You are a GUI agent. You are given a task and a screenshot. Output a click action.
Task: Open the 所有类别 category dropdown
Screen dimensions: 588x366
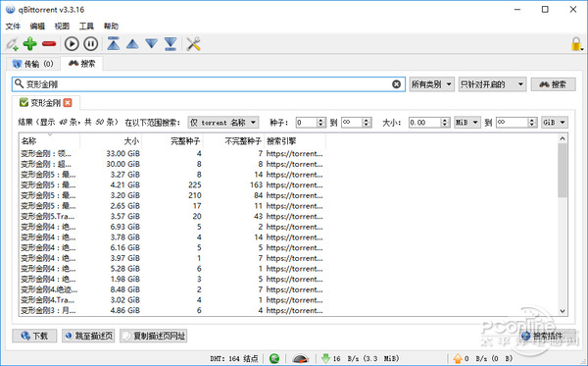[431, 84]
